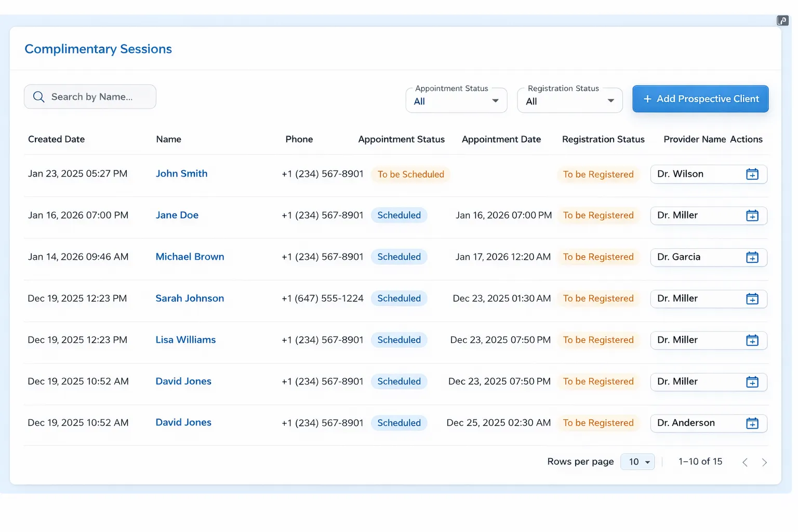Click in the Search by Name field
Screen dimensions: 798x532
[x=90, y=97]
